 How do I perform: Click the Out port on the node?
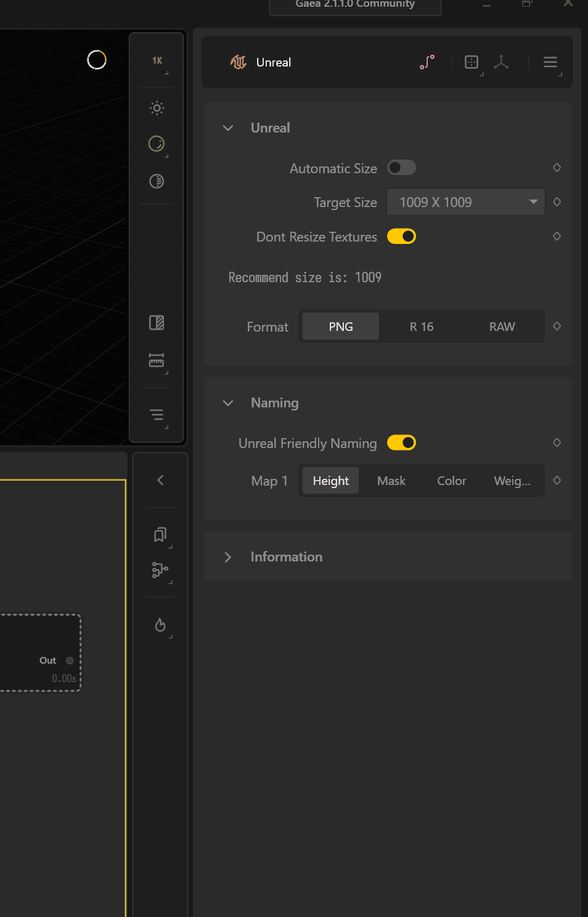[x=70, y=661]
